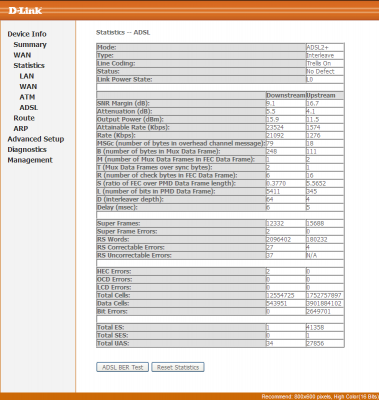This screenshot has height=400, width=379.
Task: Open Diagnostics menu
Action: coord(27,150)
